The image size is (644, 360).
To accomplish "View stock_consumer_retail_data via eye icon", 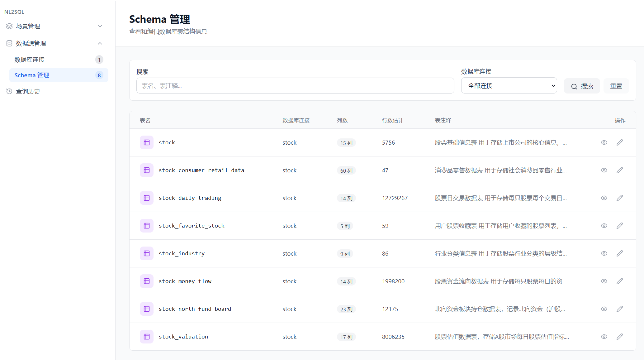I will [604, 170].
